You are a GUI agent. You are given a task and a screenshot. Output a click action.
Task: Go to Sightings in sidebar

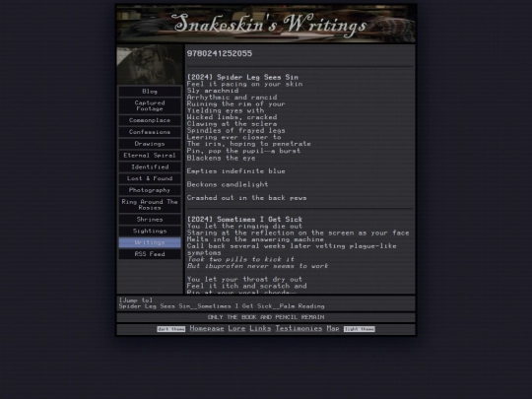click(150, 232)
